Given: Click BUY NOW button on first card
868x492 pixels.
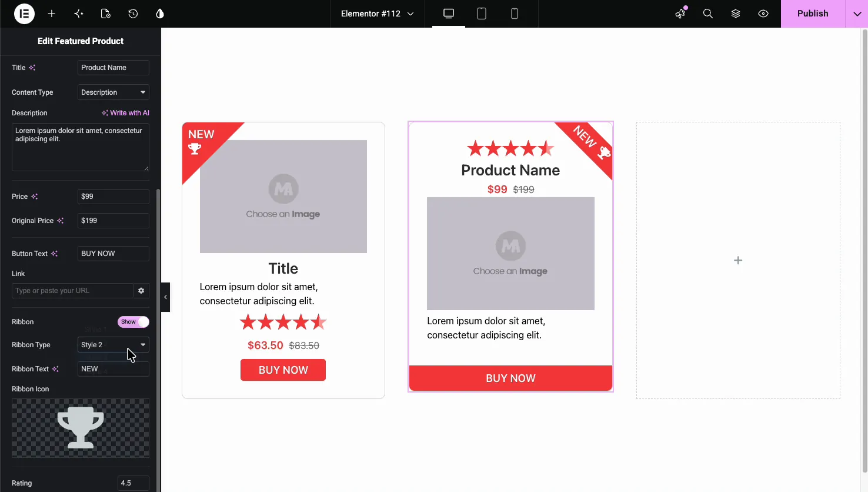Looking at the screenshot, I should [x=283, y=370].
